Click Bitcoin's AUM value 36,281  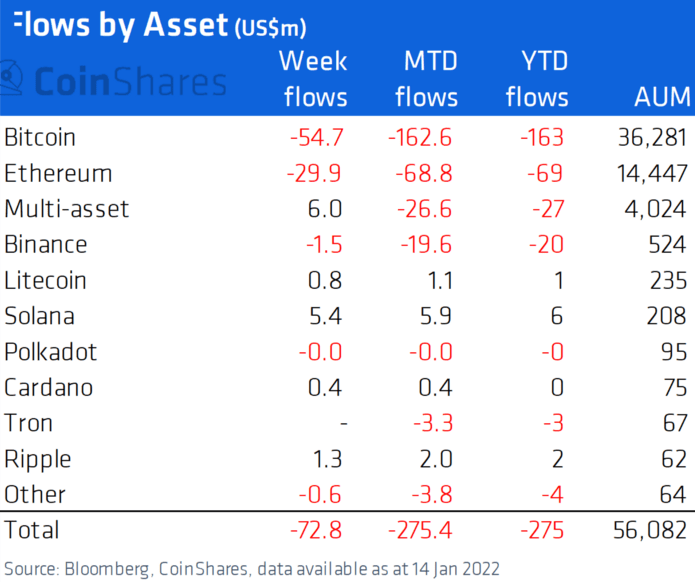point(654,136)
